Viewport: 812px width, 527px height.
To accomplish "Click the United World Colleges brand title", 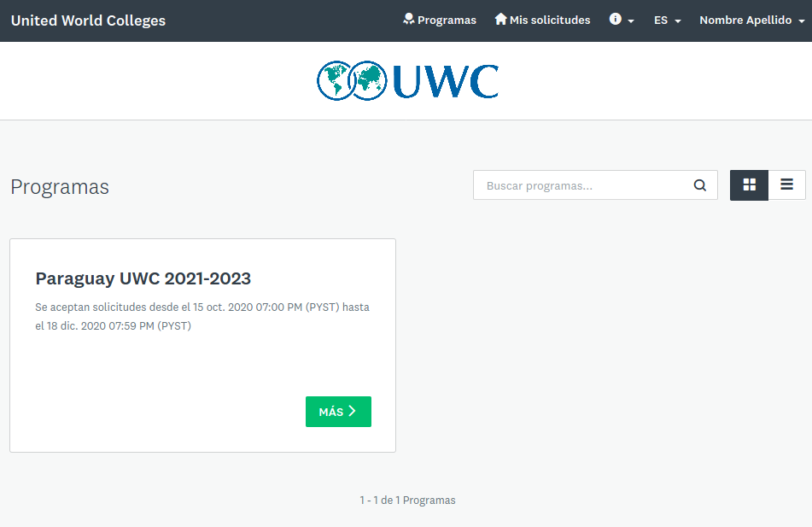I will click(x=88, y=20).
